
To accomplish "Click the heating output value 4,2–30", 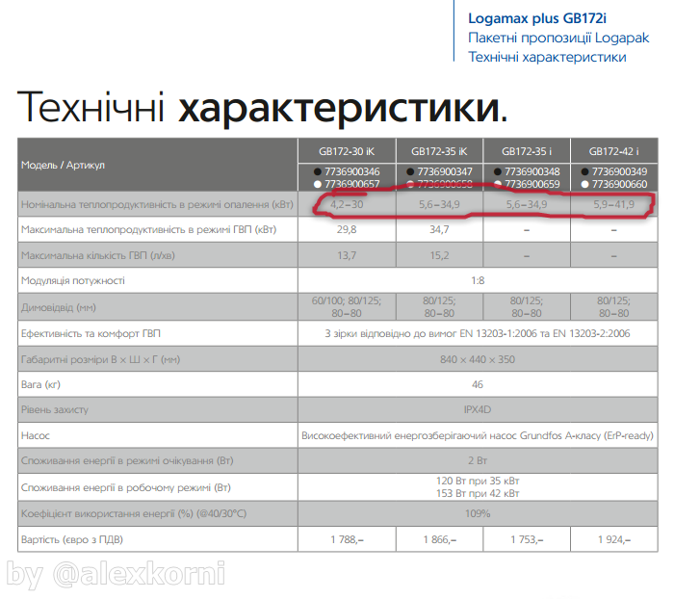I will (x=347, y=205).
